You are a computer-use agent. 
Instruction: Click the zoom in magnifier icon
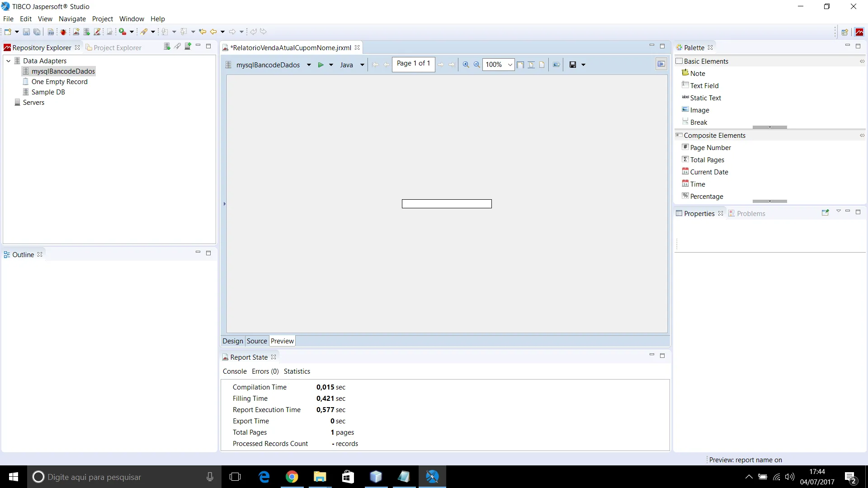466,65
